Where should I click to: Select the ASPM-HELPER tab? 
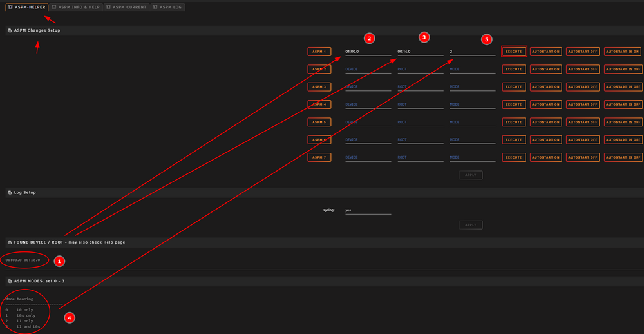(x=27, y=7)
